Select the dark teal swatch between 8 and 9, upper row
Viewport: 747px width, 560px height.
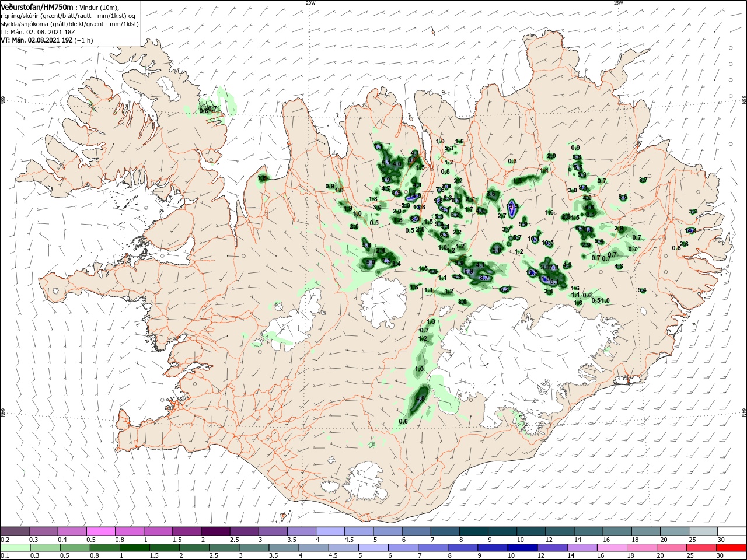pyautogui.click(x=474, y=531)
